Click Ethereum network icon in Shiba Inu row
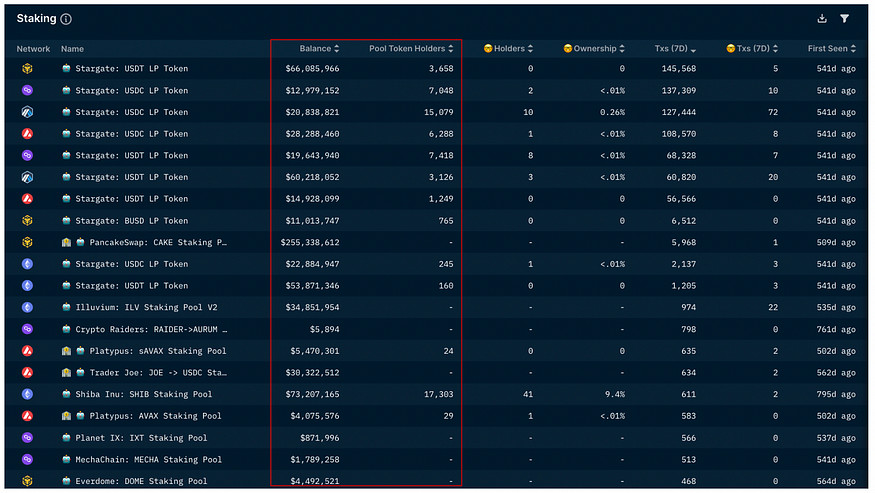Viewport: 875px width, 493px height. point(27,394)
